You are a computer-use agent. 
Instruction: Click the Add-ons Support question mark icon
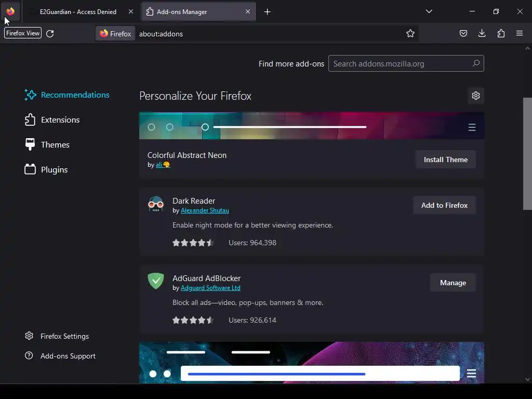[x=29, y=355]
